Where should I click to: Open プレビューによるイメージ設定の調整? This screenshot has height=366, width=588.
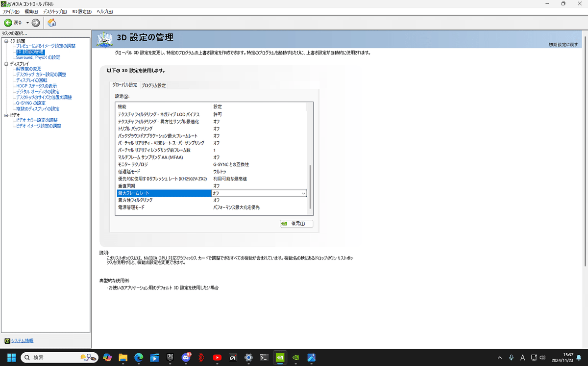point(46,46)
